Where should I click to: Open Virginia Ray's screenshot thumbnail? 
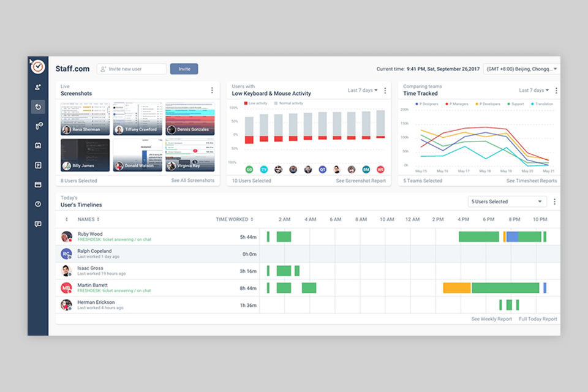point(190,155)
